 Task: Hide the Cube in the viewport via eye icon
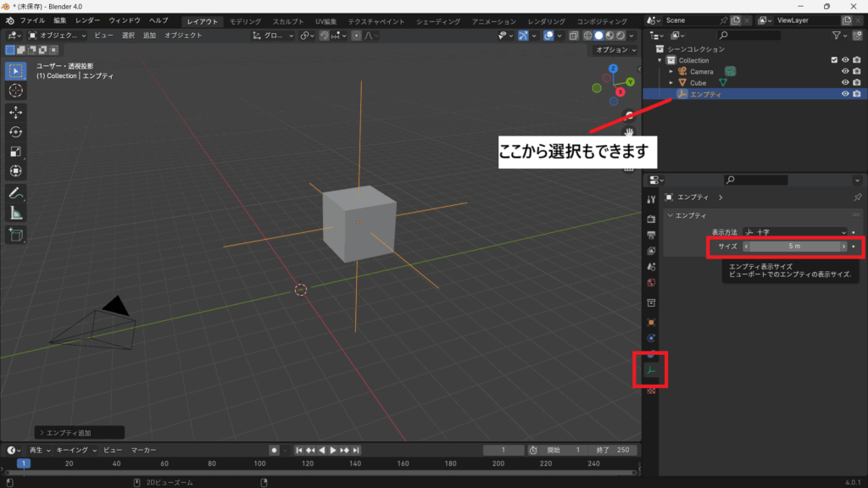tap(844, 83)
